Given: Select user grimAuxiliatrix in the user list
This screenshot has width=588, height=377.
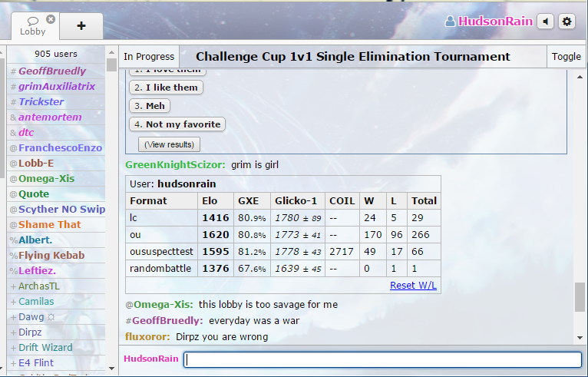Looking at the screenshot, I should coord(56,86).
